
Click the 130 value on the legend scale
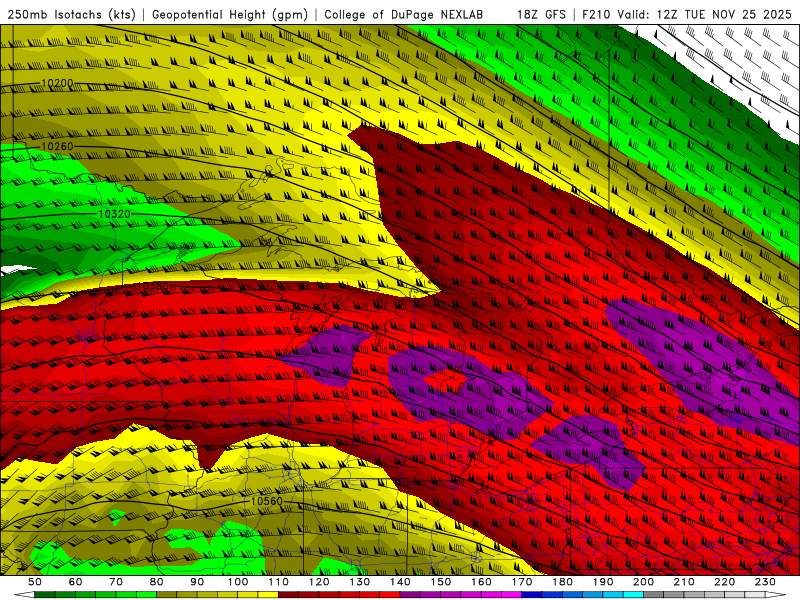pyautogui.click(x=360, y=582)
